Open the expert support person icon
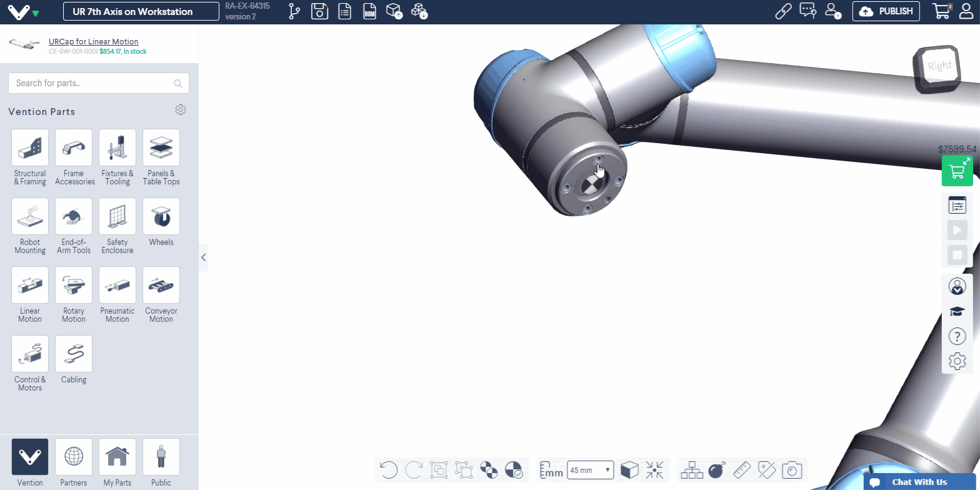Screen dimensions: 980x490 pos(957,286)
